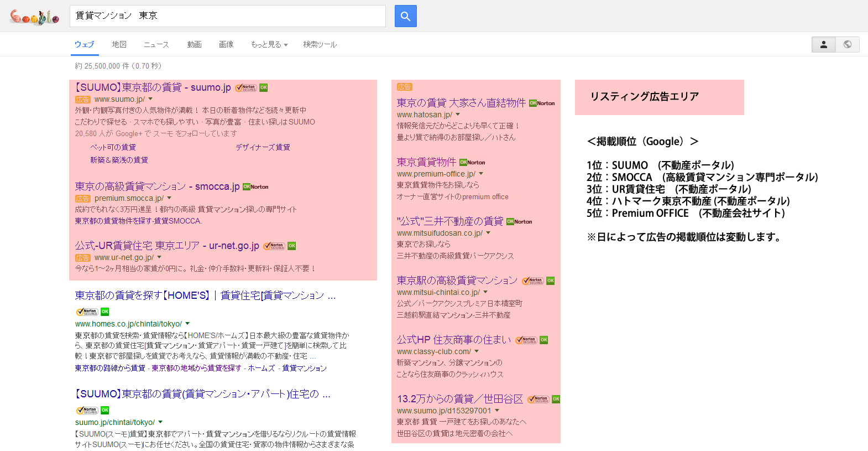
Task: Click Norton badge under HOME'S result title
Action: tap(87, 312)
